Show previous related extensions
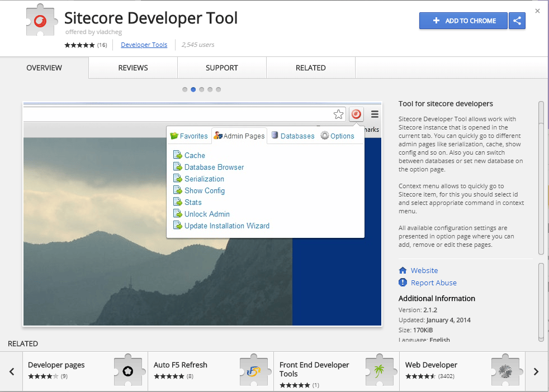Viewport: 549px width, 392px height. (12, 371)
